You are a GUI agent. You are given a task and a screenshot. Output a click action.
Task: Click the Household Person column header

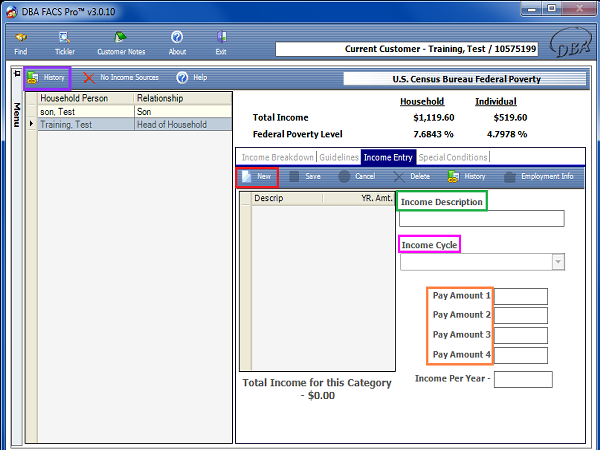point(86,98)
